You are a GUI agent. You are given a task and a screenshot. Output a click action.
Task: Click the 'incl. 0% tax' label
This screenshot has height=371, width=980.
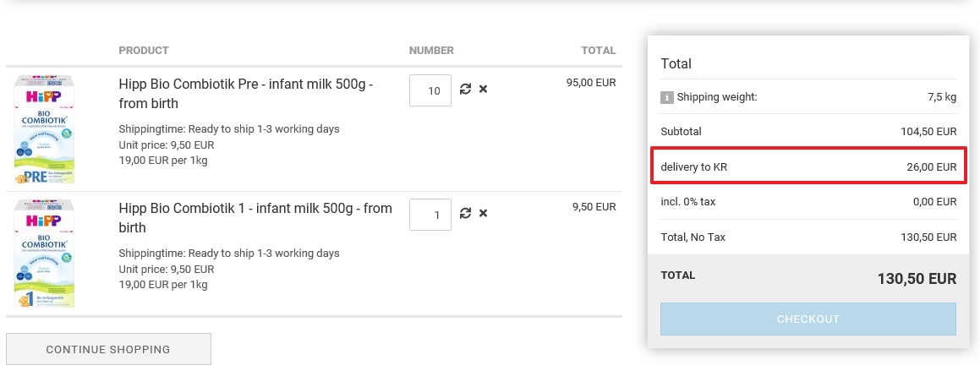click(x=688, y=202)
